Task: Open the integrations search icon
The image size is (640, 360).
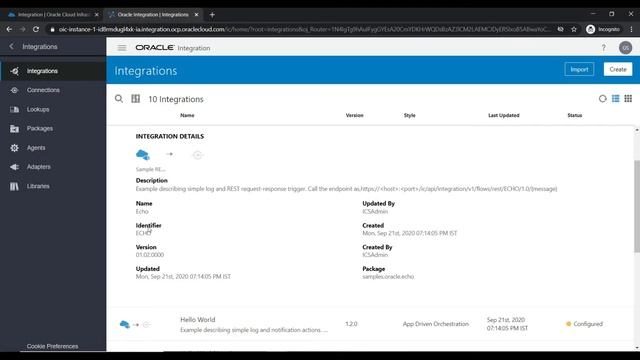Action: pyautogui.click(x=119, y=99)
